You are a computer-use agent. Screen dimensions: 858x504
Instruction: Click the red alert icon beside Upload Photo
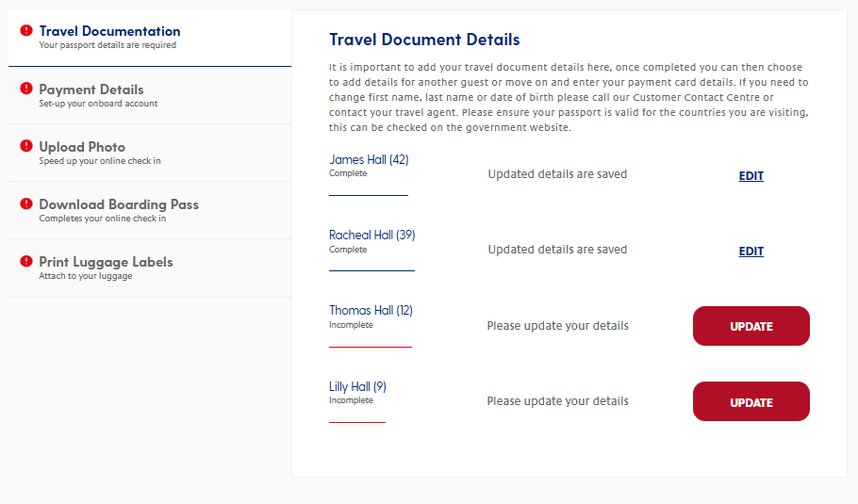26,145
